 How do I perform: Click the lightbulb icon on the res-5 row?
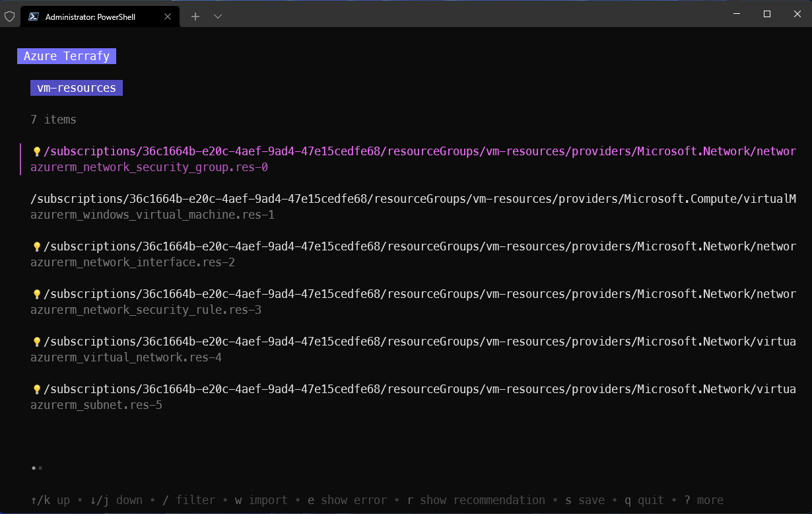[37, 390]
